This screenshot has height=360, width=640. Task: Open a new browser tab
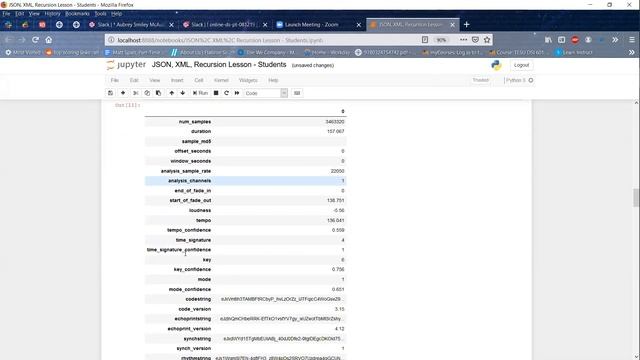(x=467, y=24)
